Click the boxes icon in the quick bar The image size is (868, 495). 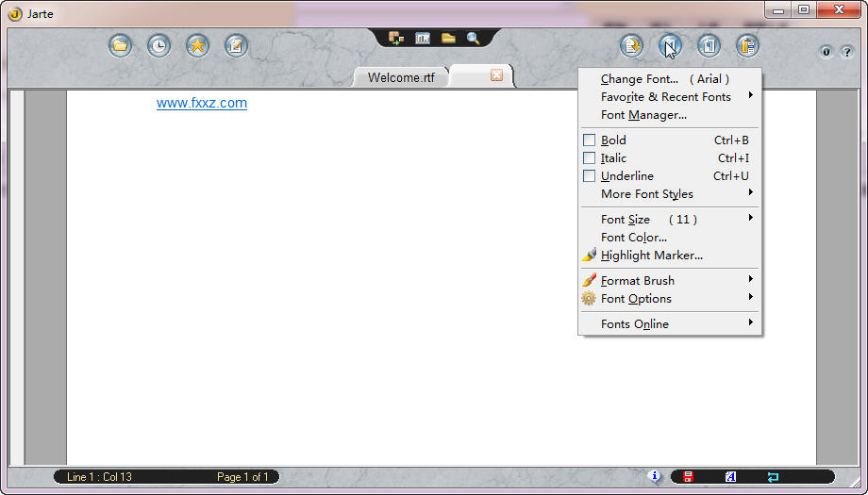396,38
